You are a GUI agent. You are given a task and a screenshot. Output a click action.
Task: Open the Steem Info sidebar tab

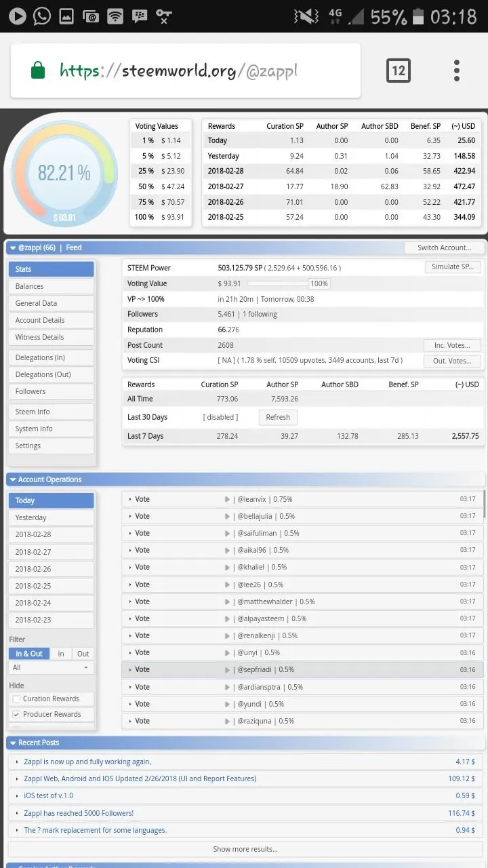tap(51, 412)
